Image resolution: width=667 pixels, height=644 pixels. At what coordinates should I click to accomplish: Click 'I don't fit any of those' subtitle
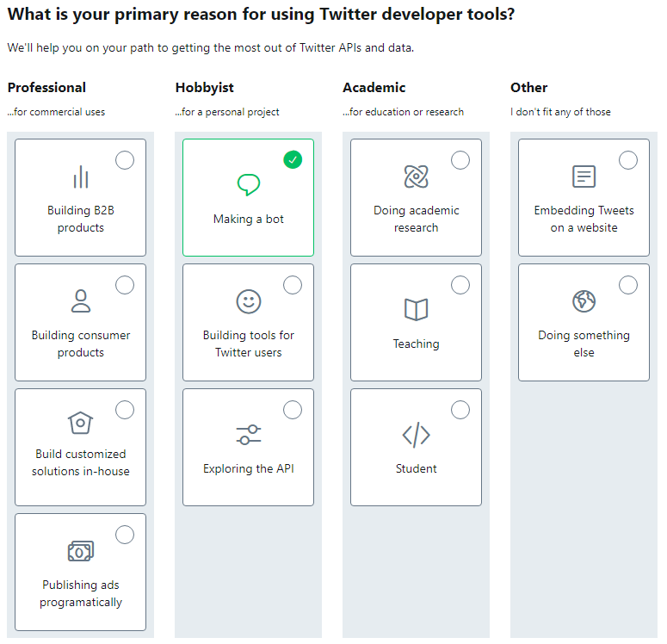(x=560, y=112)
